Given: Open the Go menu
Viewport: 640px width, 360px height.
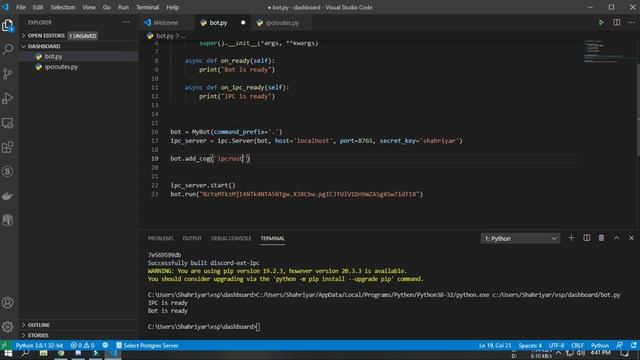Looking at the screenshot, I should click(x=107, y=7).
